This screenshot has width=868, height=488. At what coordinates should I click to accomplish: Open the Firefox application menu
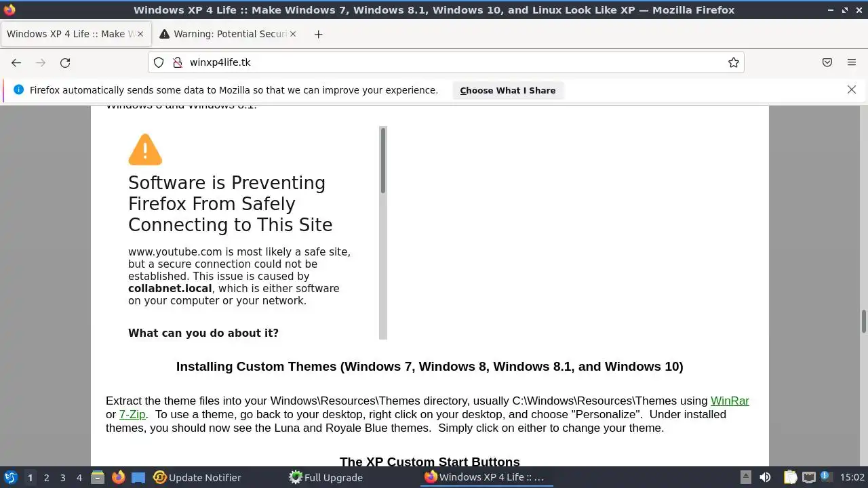tap(852, 62)
